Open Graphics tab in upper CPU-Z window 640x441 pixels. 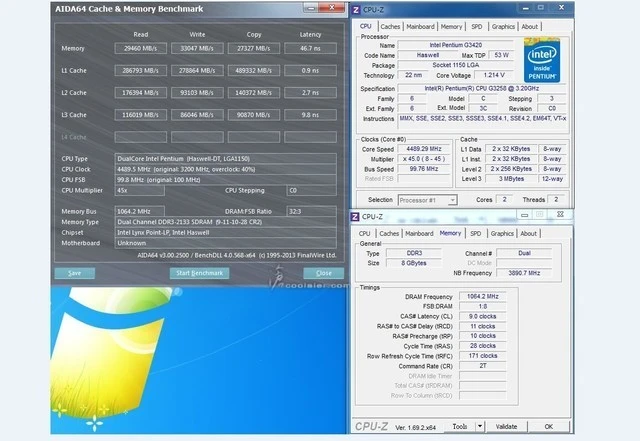point(503,27)
